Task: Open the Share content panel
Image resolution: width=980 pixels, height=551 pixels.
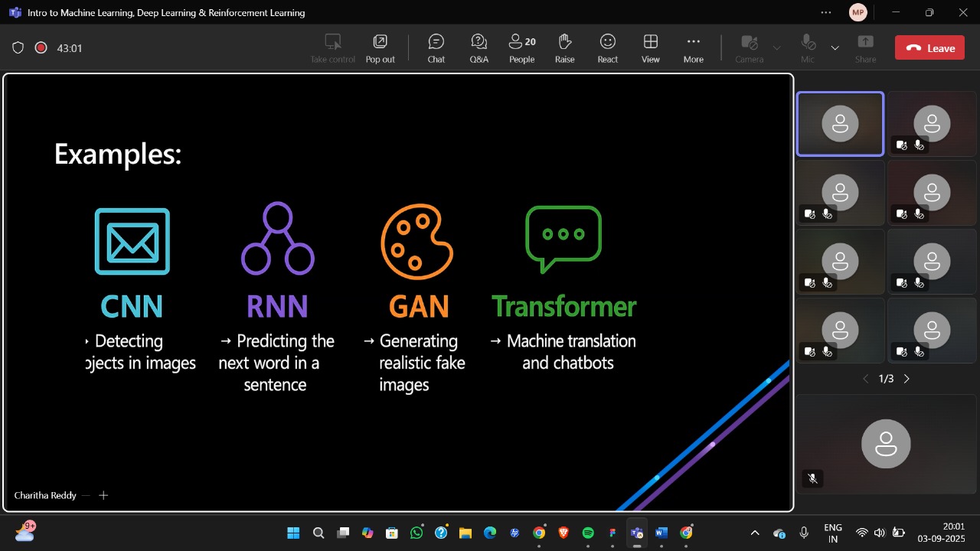Action: pos(865,47)
